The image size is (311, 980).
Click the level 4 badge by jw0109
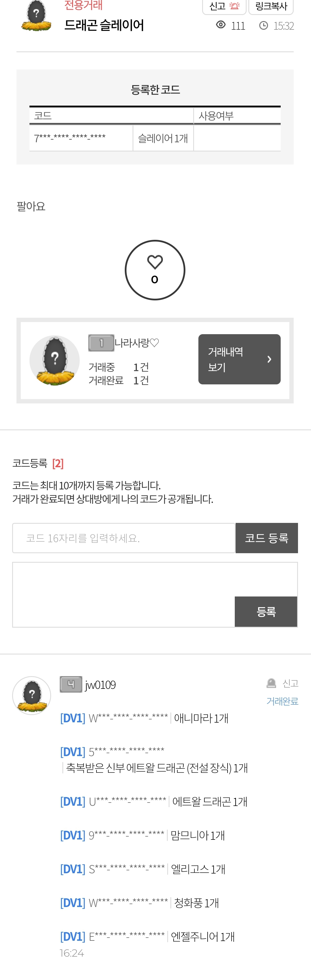pos(71,684)
